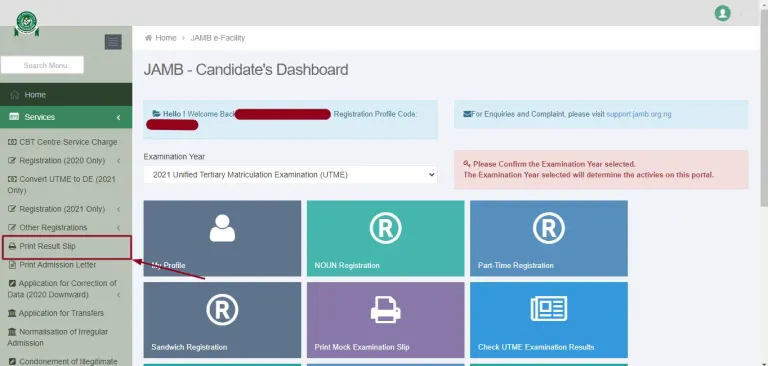Click the Services card icon in sidebar
Screen dimensions: 768x366
coord(15,117)
